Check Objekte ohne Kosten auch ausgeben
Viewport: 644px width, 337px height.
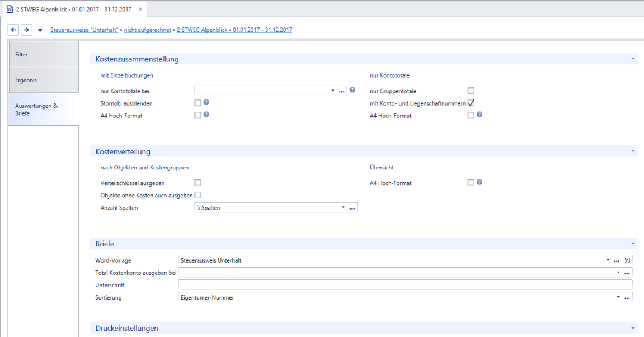point(198,196)
